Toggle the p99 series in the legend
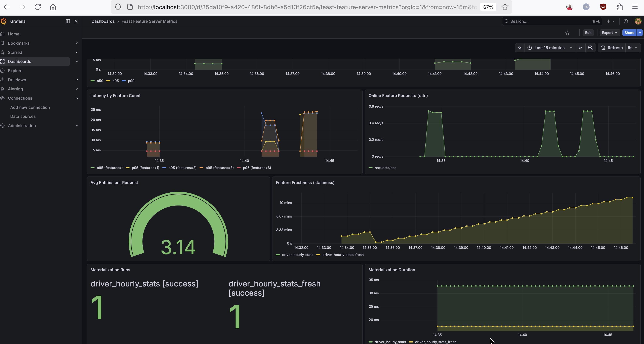This screenshot has height=344, width=644. click(131, 81)
